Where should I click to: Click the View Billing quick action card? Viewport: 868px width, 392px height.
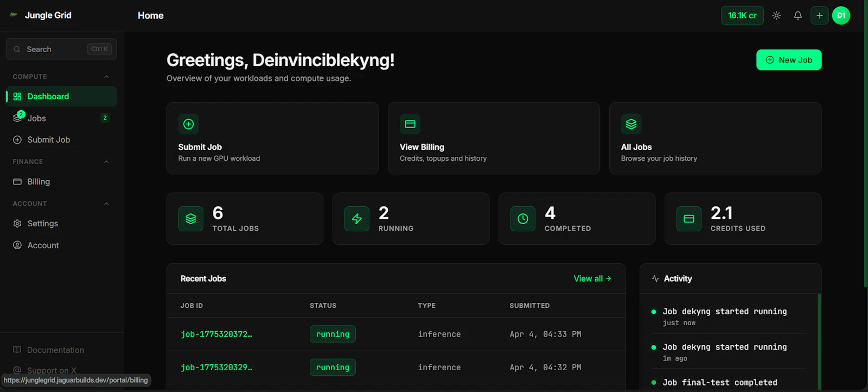494,138
